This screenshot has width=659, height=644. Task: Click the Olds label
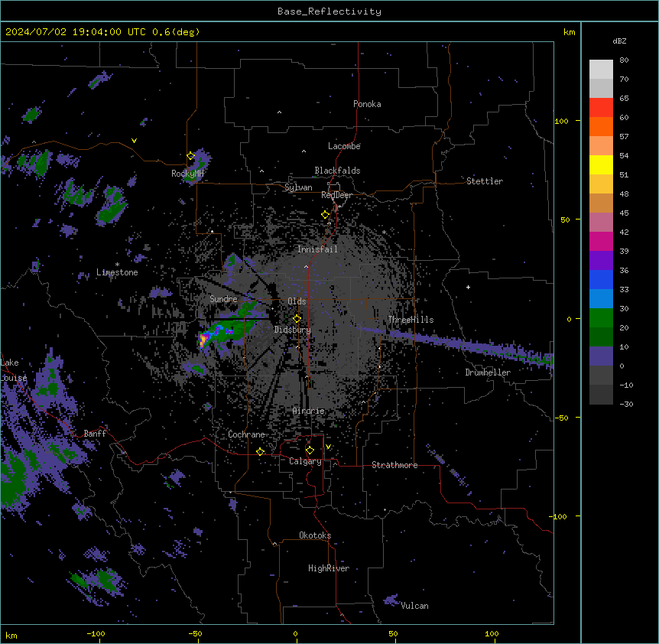(297, 301)
